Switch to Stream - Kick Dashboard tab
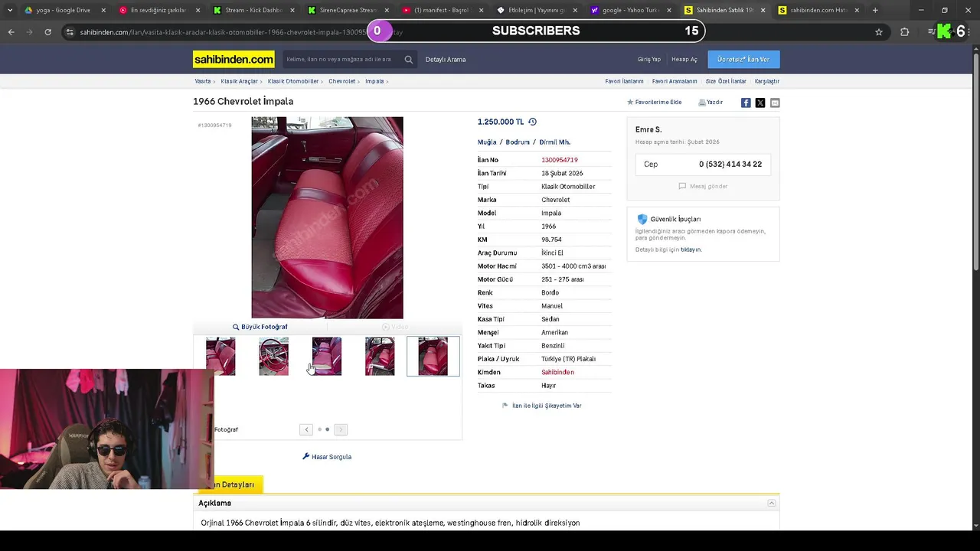 click(x=253, y=10)
